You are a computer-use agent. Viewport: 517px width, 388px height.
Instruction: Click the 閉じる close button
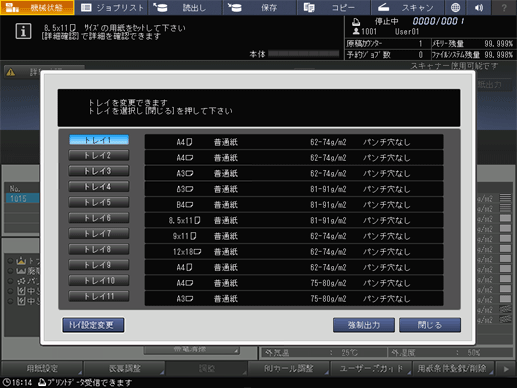tap(430, 325)
